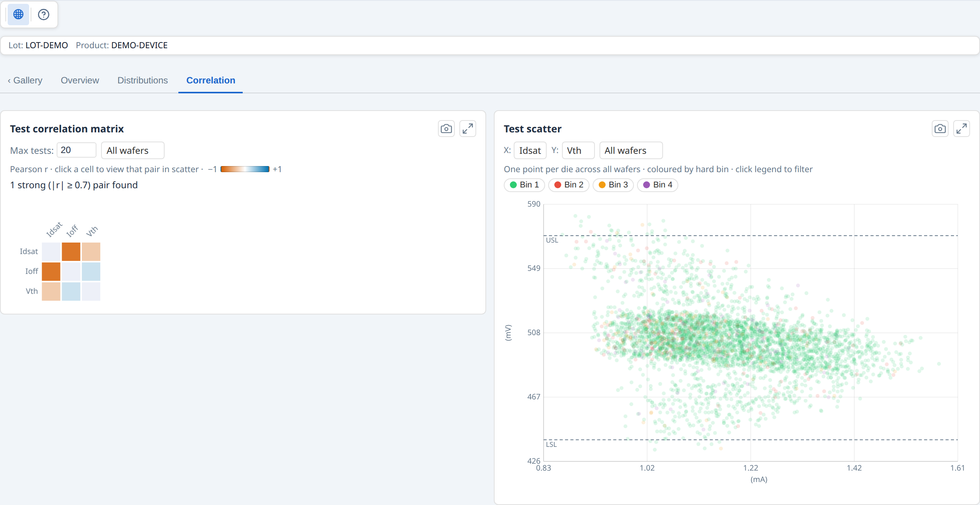The image size is (980, 505).
Task: Expand the correlation matrix panel to fullscreen
Action: click(x=467, y=129)
